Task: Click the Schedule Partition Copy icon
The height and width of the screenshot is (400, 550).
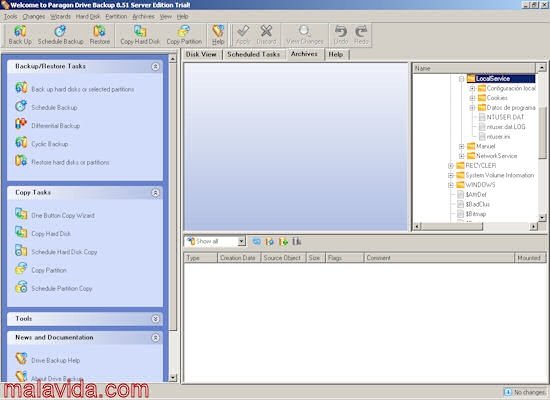Action: click(21, 287)
